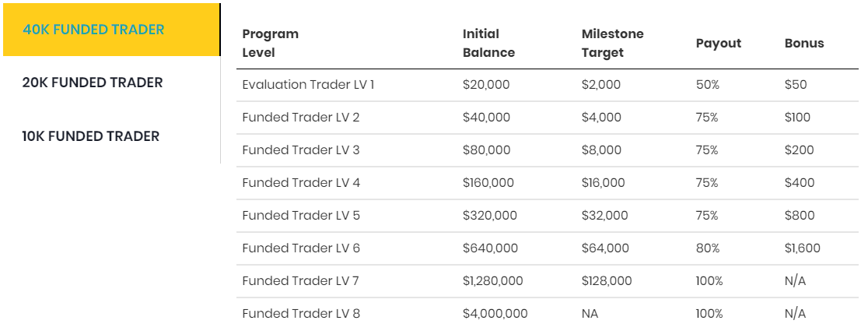
Task: Switch to the 20K FUNDED TRADER tab
Action: (93, 83)
